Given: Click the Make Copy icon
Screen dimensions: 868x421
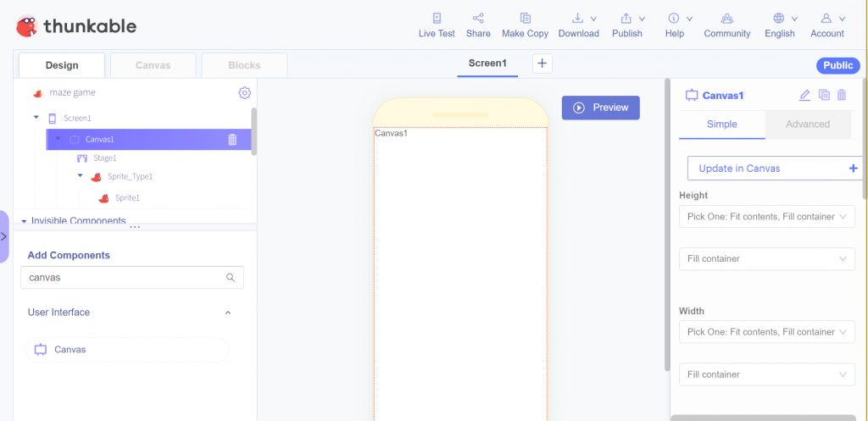Looking at the screenshot, I should click(525, 18).
